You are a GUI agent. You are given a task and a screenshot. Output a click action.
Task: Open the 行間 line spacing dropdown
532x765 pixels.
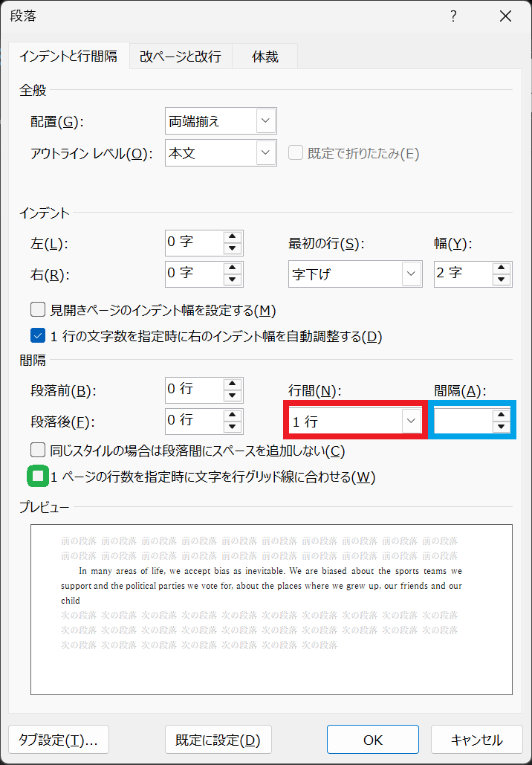pyautogui.click(x=410, y=421)
